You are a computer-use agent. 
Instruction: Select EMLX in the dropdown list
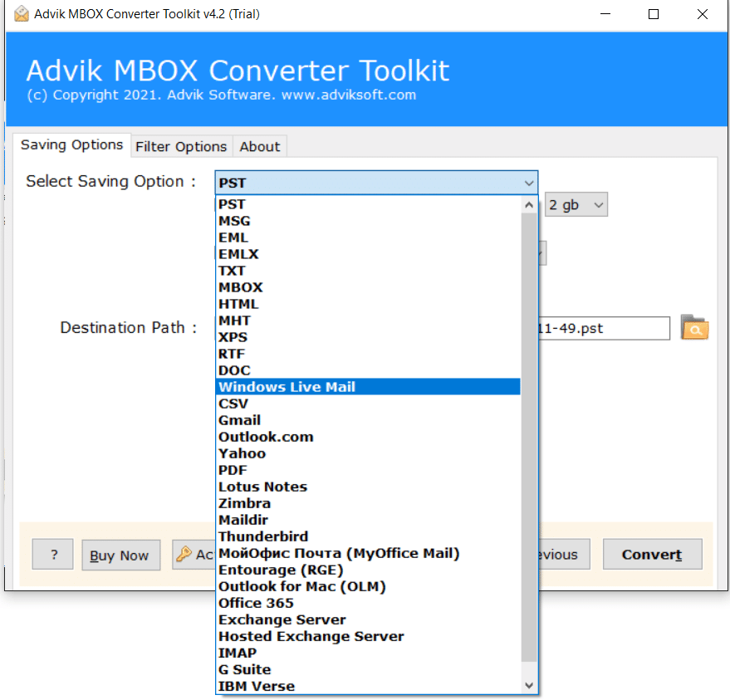368,254
